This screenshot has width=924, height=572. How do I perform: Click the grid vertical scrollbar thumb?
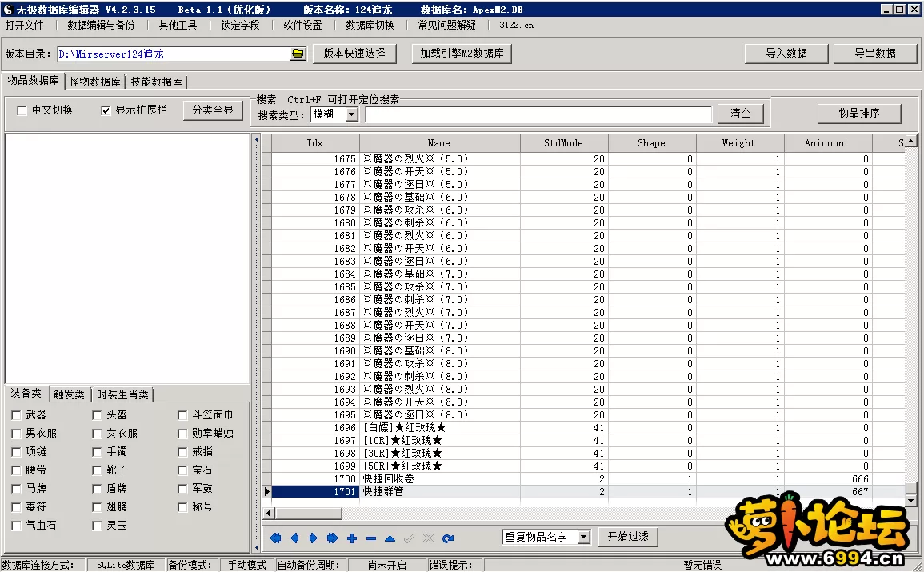[x=911, y=488]
